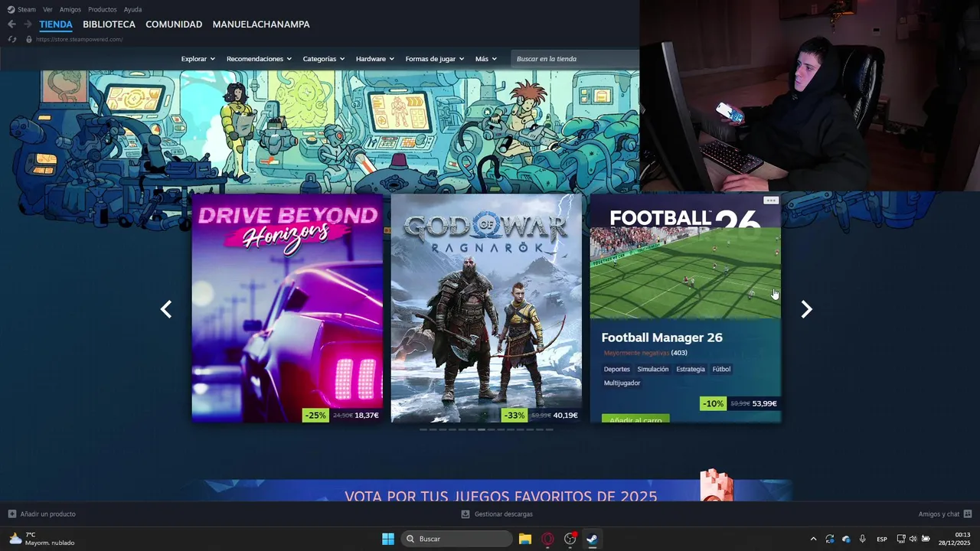This screenshot has height=551, width=980.
Task: Open the Drive Beyond Horizons capsule
Action: (x=287, y=308)
